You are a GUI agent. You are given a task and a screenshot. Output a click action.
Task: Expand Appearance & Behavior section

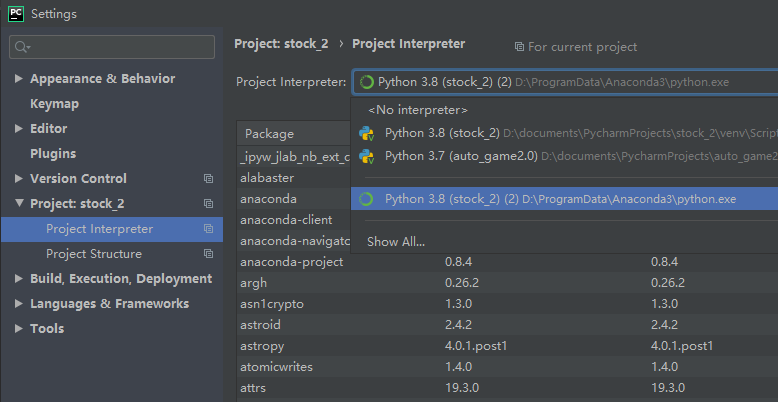pyautogui.click(x=19, y=78)
